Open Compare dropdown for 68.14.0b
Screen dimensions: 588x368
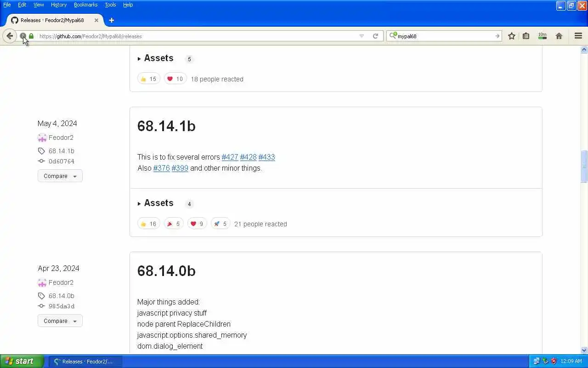coord(60,321)
